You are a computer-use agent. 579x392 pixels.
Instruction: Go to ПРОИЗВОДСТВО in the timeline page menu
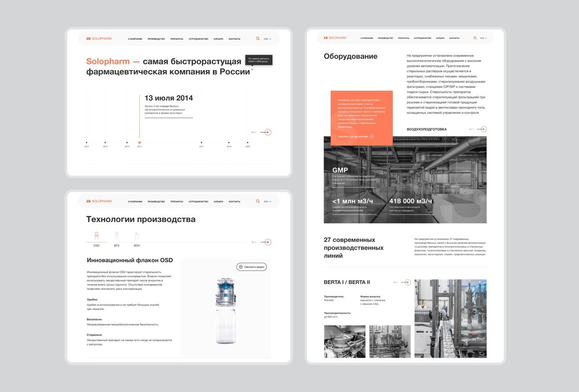tap(156, 39)
